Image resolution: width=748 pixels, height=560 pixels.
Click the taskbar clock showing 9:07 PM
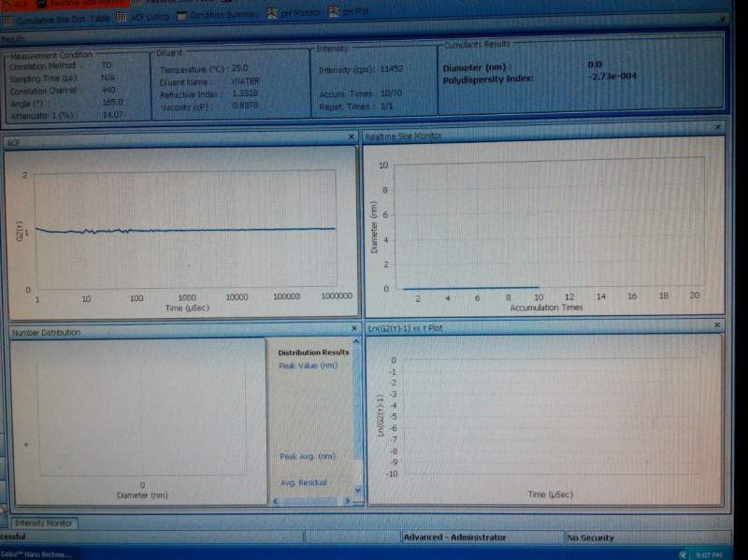click(x=709, y=555)
